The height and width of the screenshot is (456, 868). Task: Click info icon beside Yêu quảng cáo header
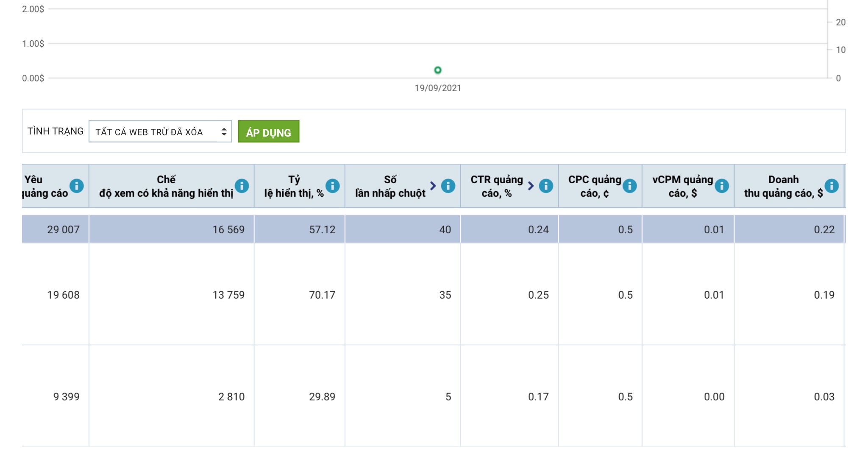click(x=77, y=186)
